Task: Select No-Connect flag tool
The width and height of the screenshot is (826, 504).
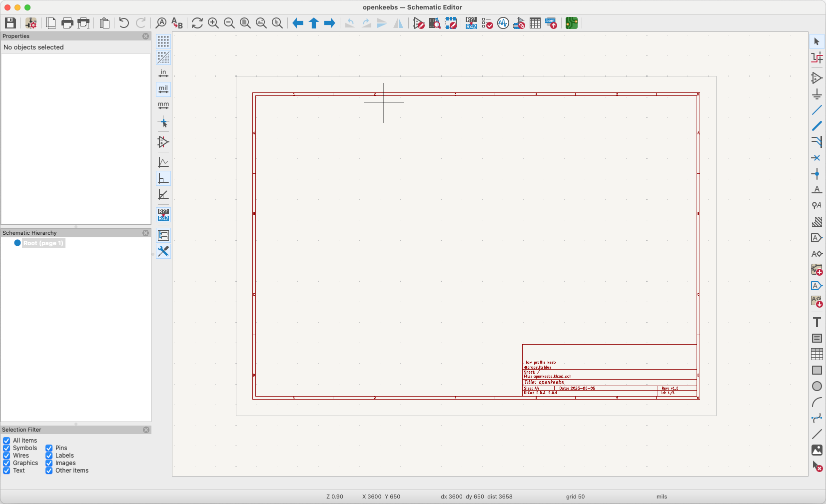Action: (817, 158)
